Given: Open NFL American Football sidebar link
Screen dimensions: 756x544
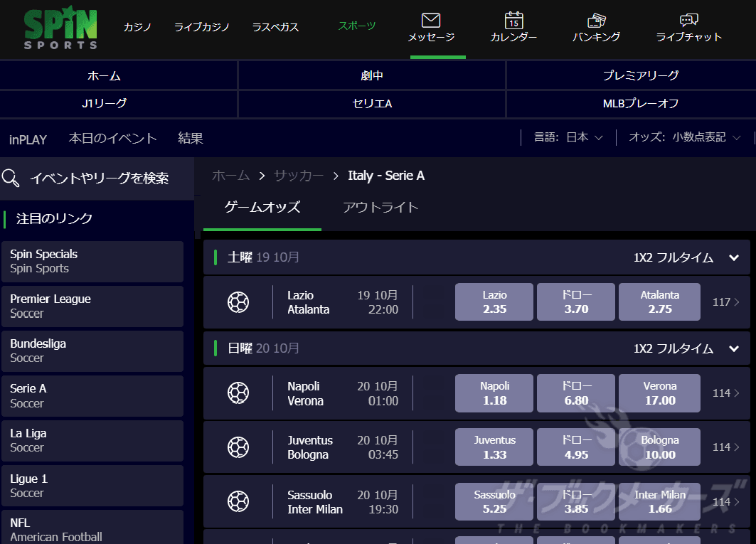Looking at the screenshot, I should tap(92, 527).
